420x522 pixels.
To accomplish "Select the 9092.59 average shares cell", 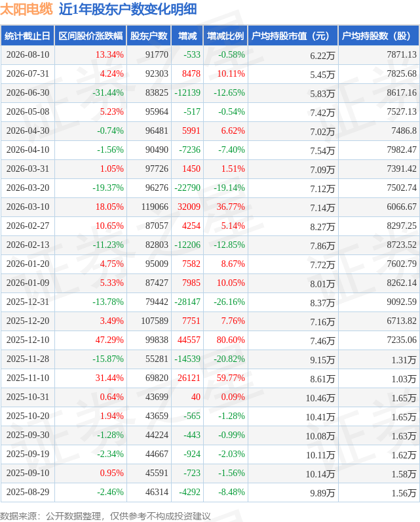I will (x=402, y=302).
